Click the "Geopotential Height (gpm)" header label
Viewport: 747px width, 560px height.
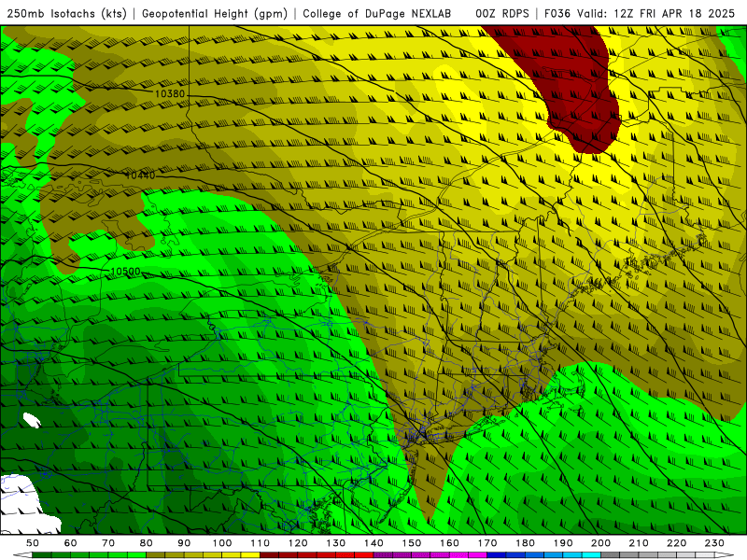coord(215,13)
